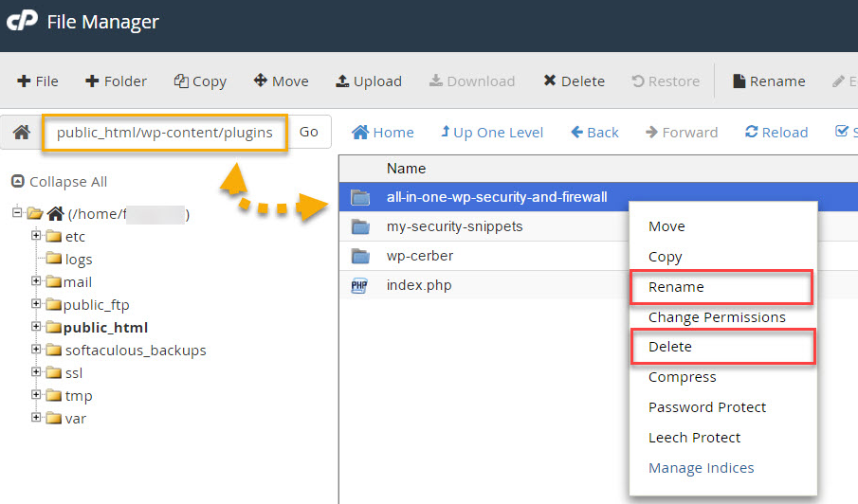Open public_html in the folder tree
The width and height of the screenshot is (858, 504).
tap(105, 328)
